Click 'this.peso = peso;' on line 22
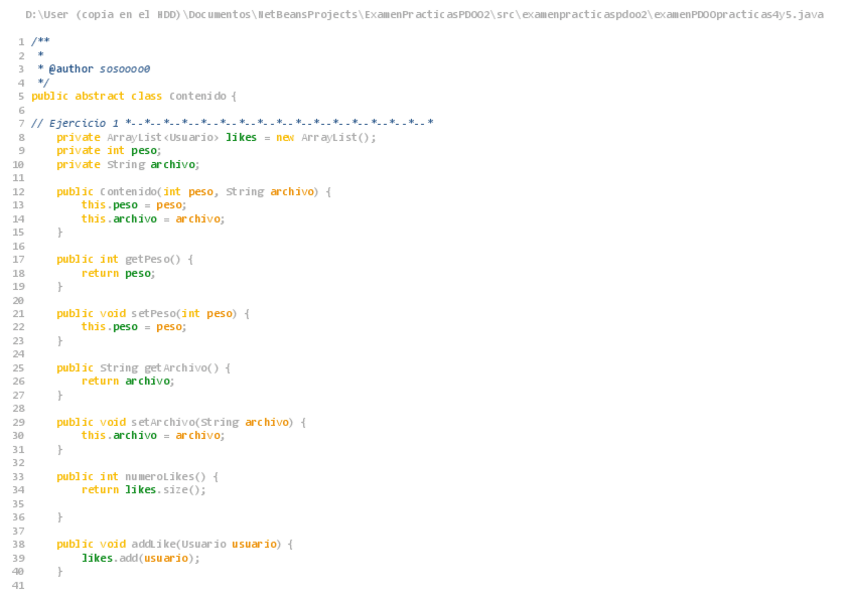 [134, 327]
